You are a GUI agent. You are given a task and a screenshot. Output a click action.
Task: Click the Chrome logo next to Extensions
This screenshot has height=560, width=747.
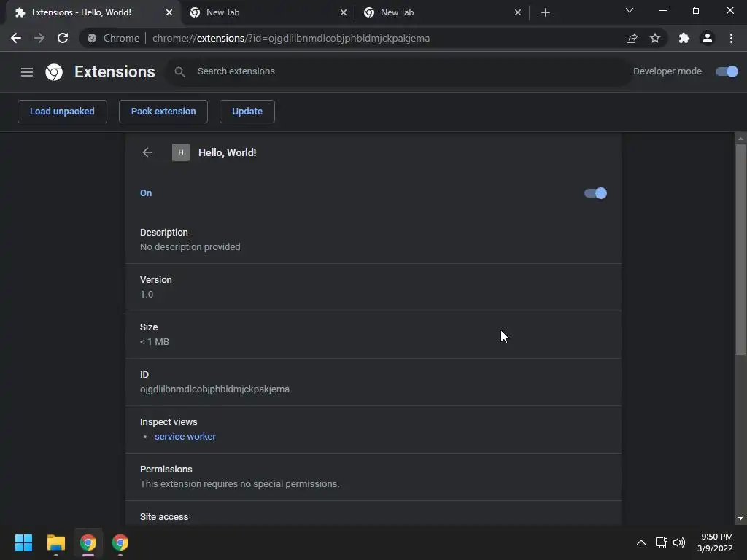(54, 72)
